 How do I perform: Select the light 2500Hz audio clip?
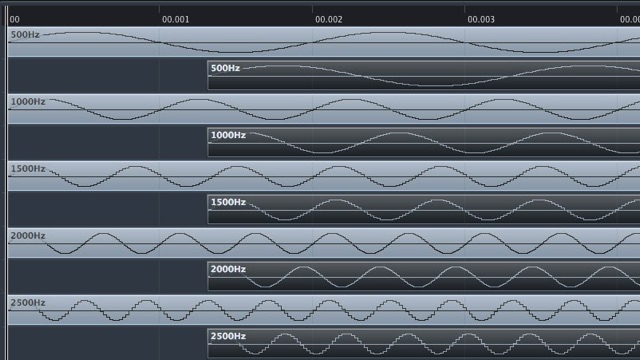(324, 309)
